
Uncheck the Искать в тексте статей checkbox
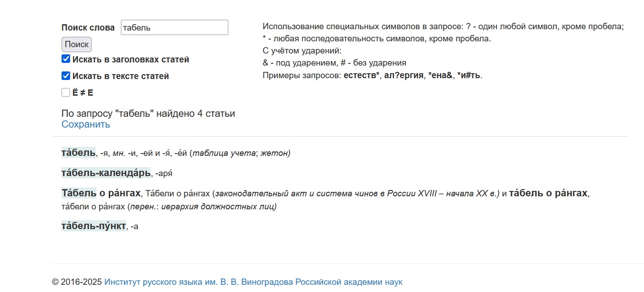tap(66, 76)
